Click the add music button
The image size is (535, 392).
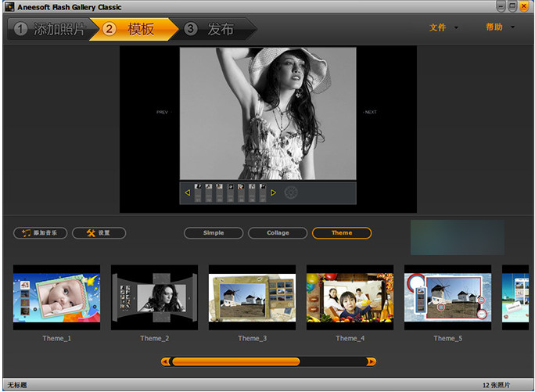click(41, 232)
